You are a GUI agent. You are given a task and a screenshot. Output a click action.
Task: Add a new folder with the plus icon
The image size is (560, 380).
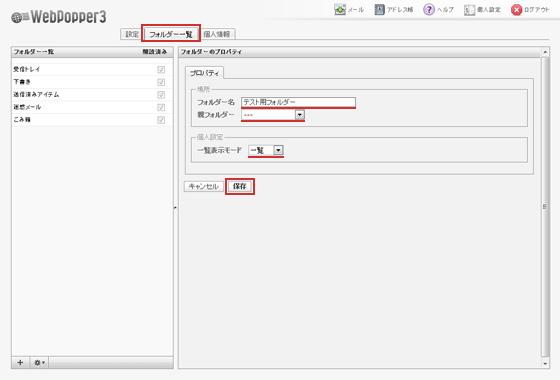point(20,362)
